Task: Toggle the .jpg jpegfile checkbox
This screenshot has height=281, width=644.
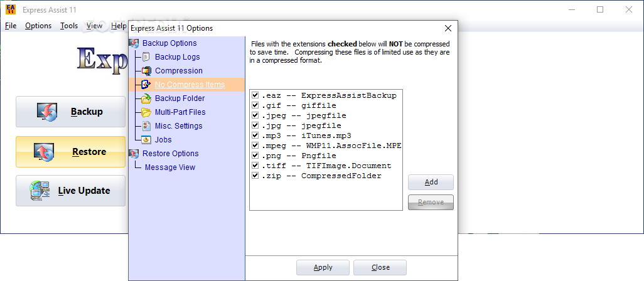Action: click(x=255, y=125)
